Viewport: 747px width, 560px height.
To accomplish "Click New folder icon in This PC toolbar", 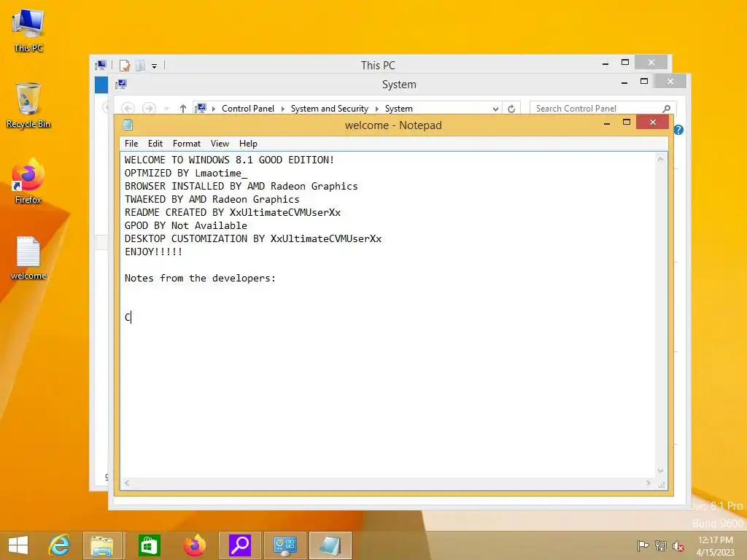I will click(140, 65).
